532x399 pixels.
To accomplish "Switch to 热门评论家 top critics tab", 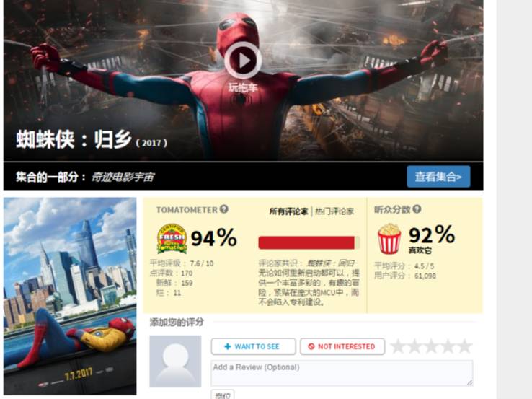I will click(334, 211).
